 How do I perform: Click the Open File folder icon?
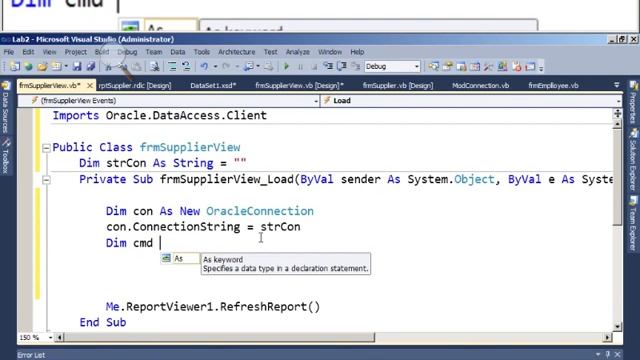[x=42, y=66]
